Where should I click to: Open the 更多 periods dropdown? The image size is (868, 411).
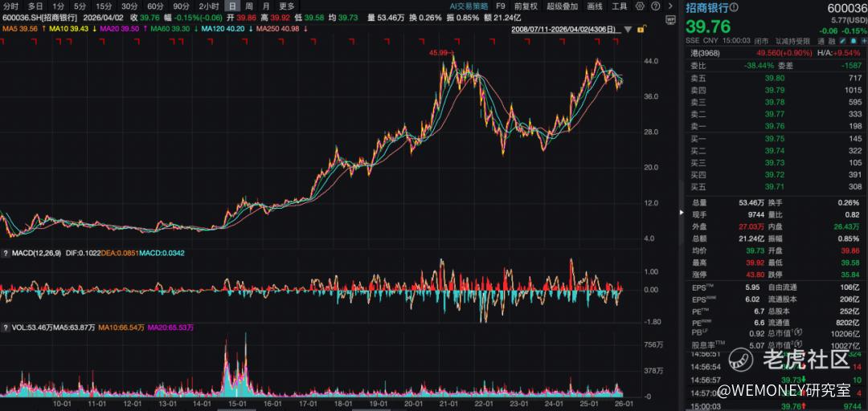coord(287,6)
